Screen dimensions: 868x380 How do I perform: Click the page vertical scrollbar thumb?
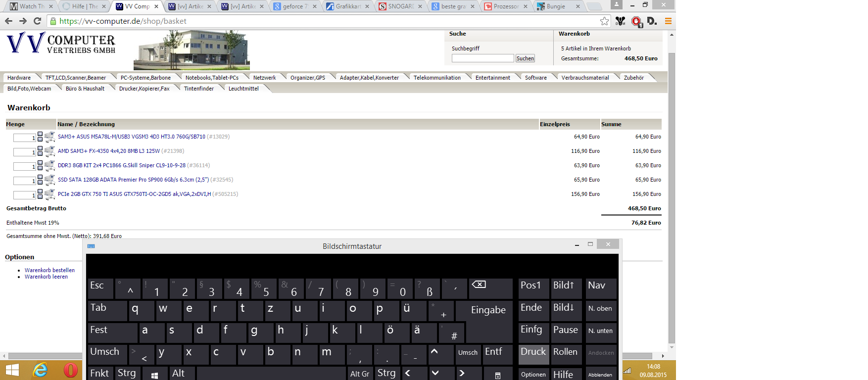pyautogui.click(x=672, y=198)
